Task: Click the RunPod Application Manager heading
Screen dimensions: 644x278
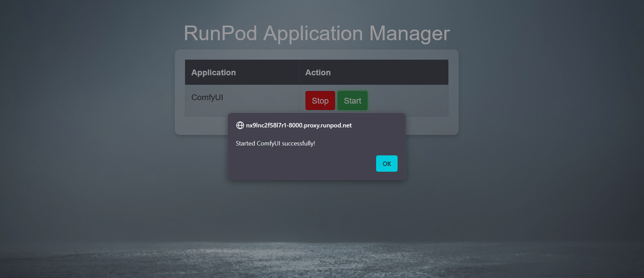Action: [x=317, y=33]
